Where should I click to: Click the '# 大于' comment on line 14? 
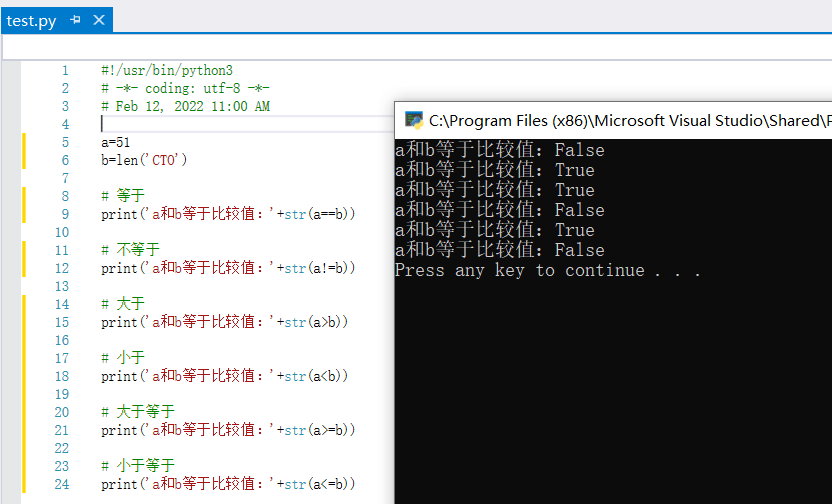(123, 304)
